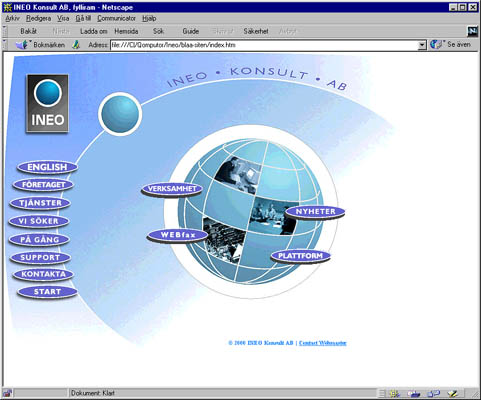481x400 pixels.
Task: Open the PÅ GÅNG page
Action: pos(39,239)
